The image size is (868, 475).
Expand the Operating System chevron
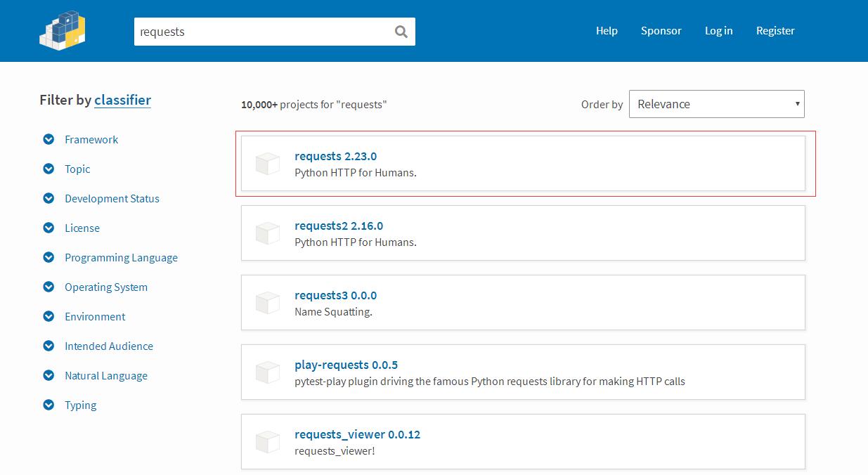pyautogui.click(x=48, y=287)
